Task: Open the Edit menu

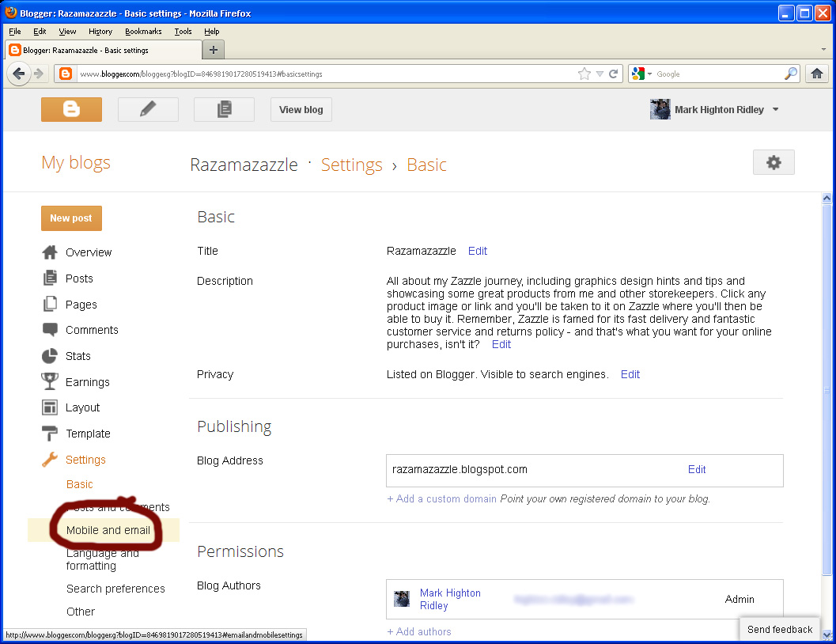Action: [x=40, y=32]
